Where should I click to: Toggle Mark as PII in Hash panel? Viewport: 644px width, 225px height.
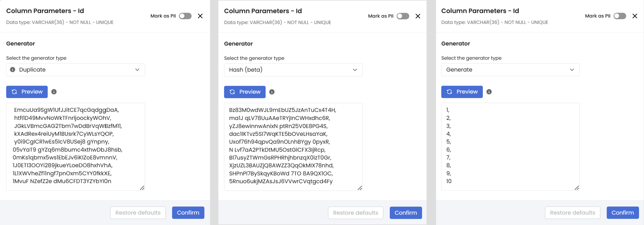coord(403,16)
